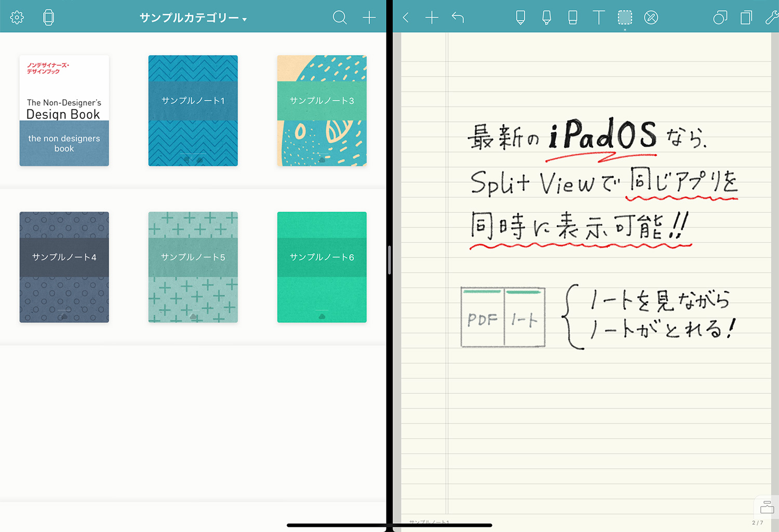Open The Non-Designer's Design Book notebook
Image resolution: width=779 pixels, height=532 pixels.
point(64,111)
